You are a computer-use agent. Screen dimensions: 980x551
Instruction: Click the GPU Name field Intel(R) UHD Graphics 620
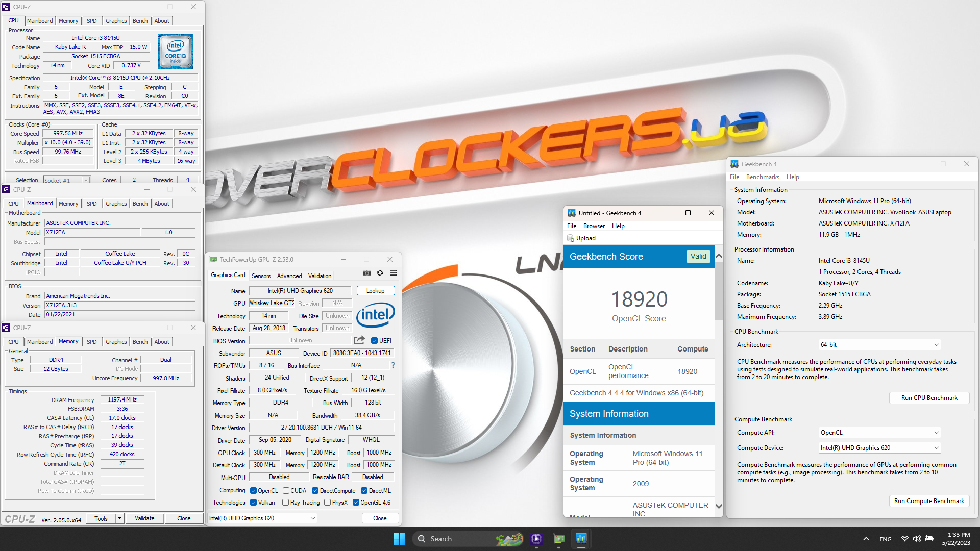[300, 291]
